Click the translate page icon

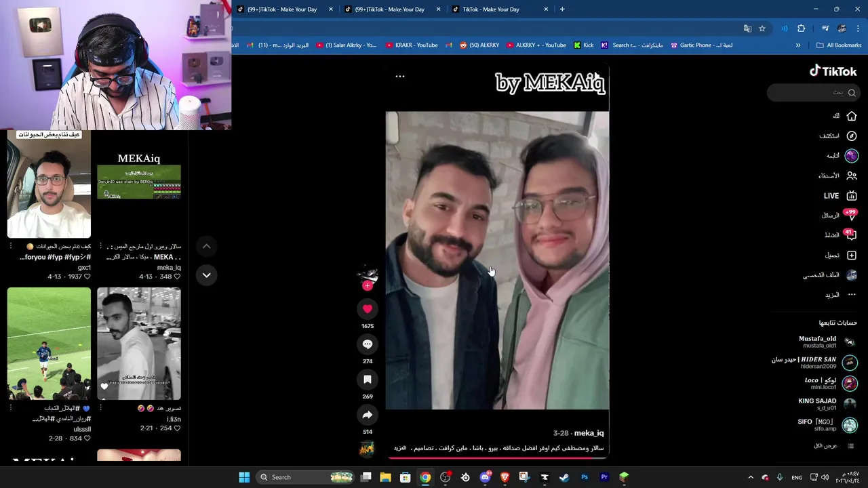pos(747,28)
